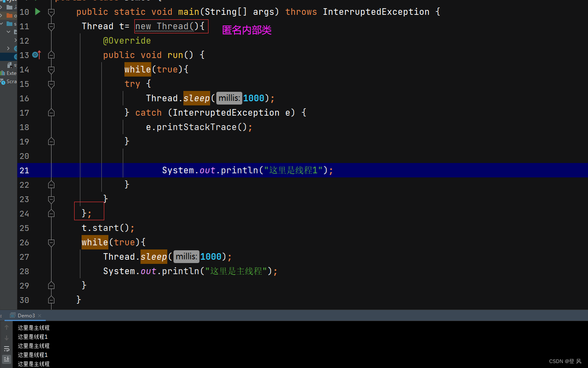Click printStackTrace on line 18

pos(197,127)
